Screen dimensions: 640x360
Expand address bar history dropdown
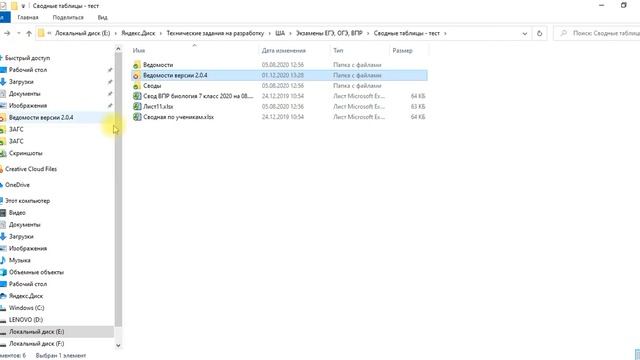524,33
